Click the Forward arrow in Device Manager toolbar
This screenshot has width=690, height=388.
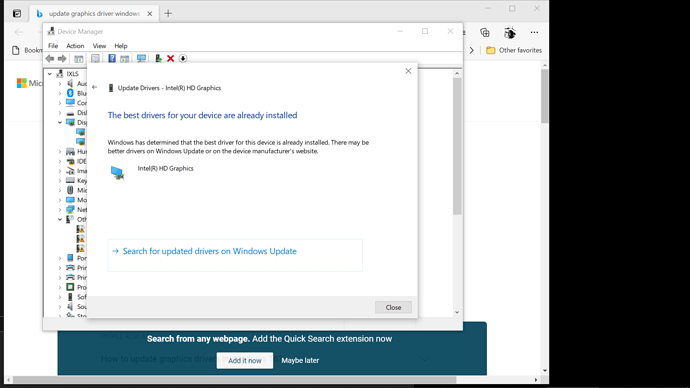click(62, 59)
